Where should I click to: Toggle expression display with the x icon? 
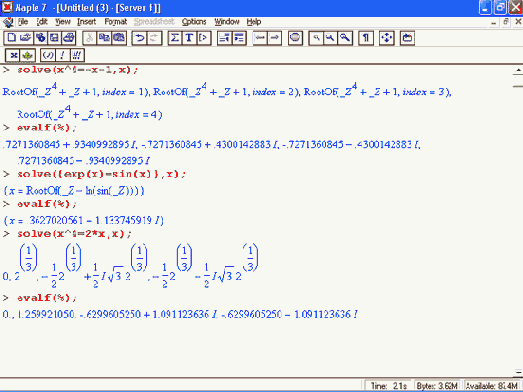(13, 55)
